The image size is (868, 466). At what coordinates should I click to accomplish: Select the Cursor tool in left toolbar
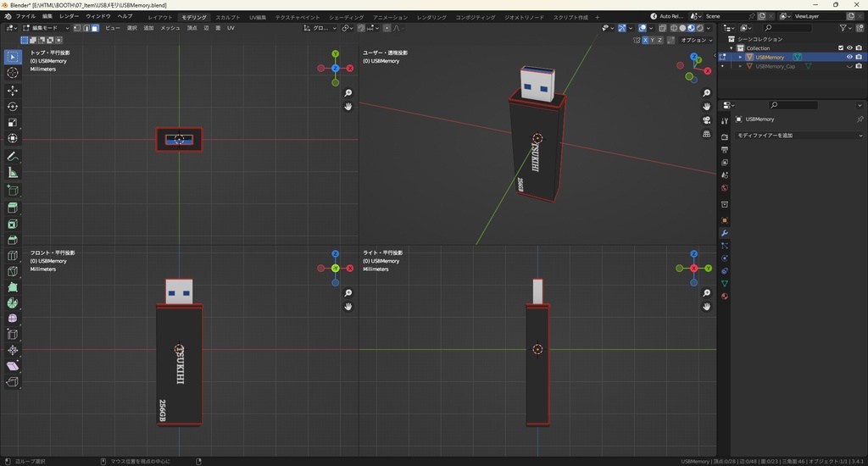point(13,73)
